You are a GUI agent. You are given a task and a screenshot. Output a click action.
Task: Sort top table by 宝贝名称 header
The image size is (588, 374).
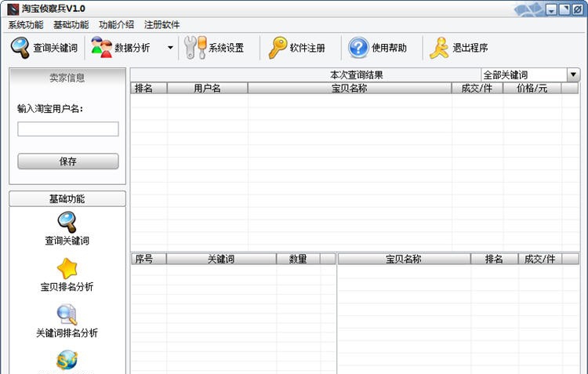coord(350,88)
